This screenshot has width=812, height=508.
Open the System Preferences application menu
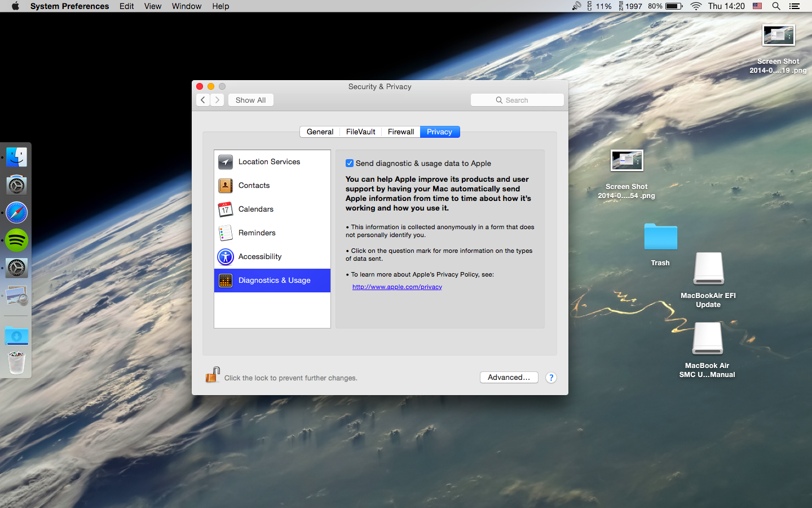(69, 6)
